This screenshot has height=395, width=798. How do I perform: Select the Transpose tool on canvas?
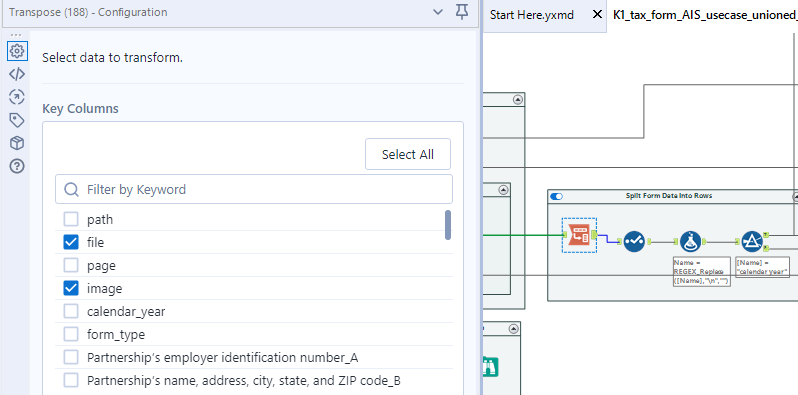[x=579, y=235]
